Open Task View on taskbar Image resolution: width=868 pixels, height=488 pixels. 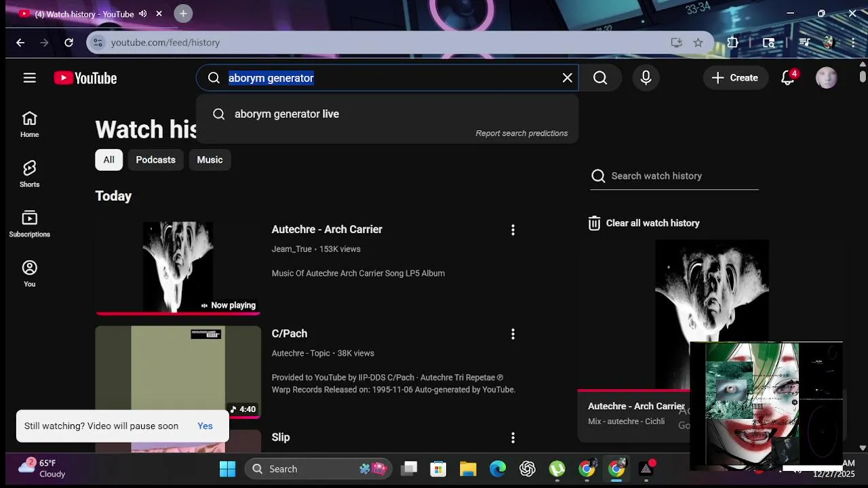click(409, 469)
